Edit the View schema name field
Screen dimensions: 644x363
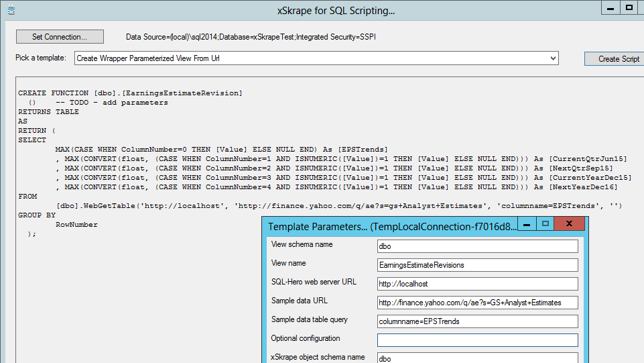tap(478, 246)
